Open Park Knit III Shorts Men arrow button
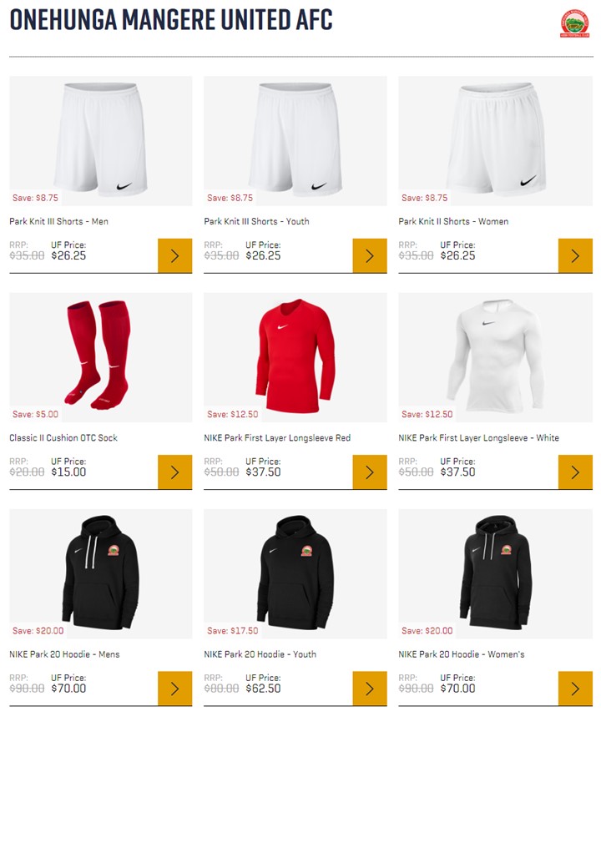The height and width of the screenshot is (868, 601). tap(175, 255)
